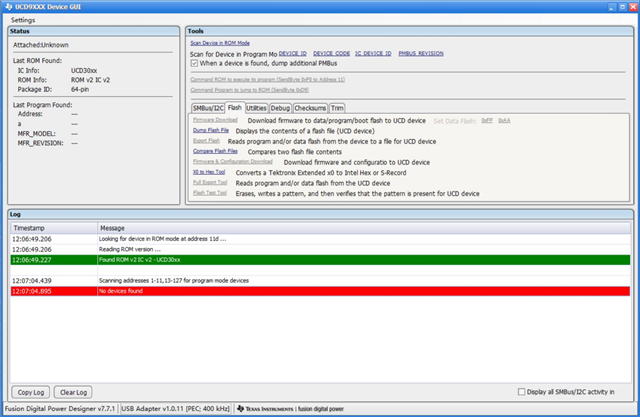
Task: Click the 'UCD30xx' IC Info value
Action: click(84, 71)
